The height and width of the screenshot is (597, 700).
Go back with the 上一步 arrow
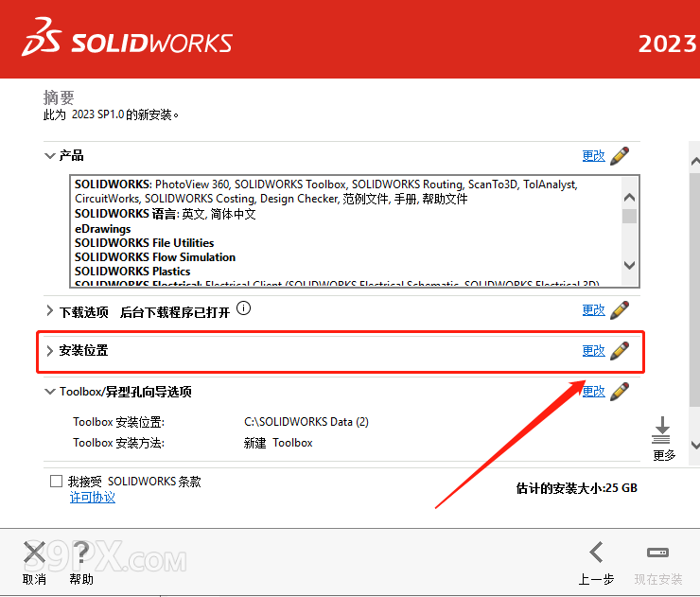pos(596,553)
